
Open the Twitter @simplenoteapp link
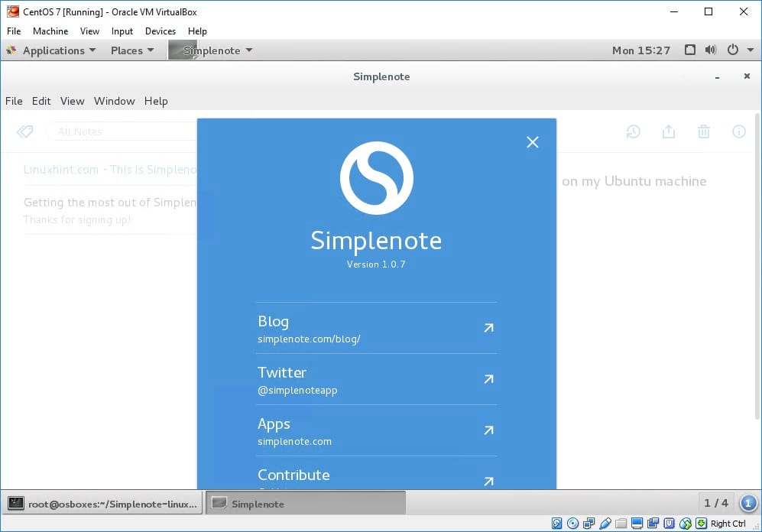[377, 379]
